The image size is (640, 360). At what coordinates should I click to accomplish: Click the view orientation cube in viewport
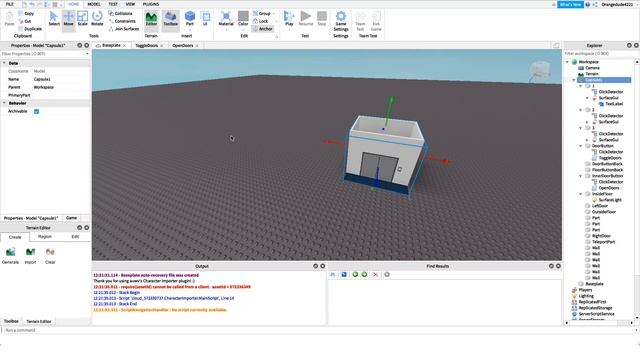pyautogui.click(x=540, y=71)
